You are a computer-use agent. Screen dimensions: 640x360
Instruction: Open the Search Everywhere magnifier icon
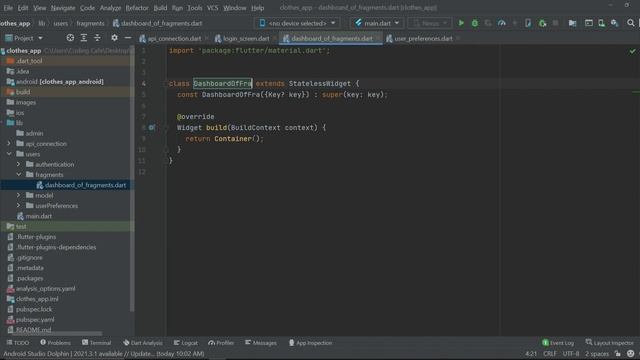[631, 23]
